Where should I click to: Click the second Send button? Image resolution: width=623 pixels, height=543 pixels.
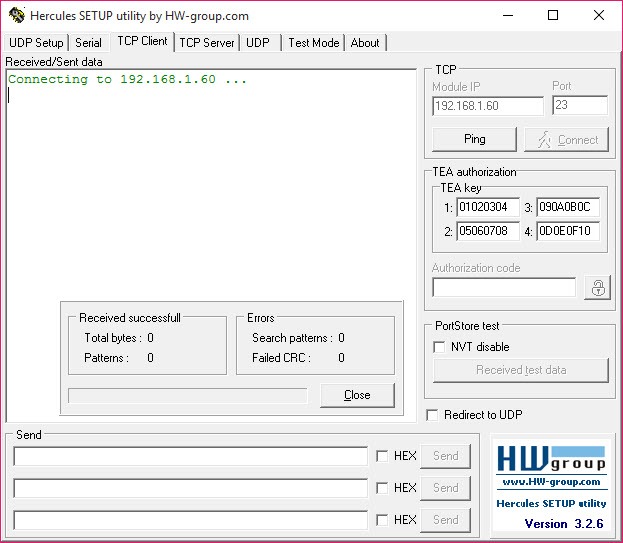coord(445,488)
